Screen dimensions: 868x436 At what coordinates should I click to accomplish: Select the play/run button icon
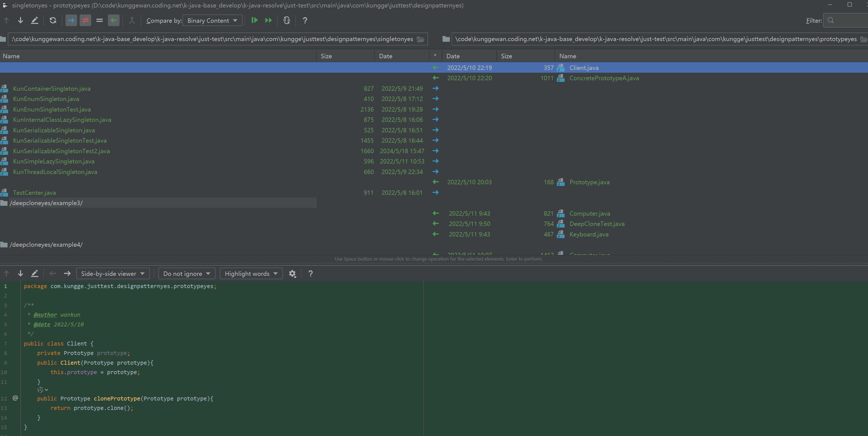pyautogui.click(x=254, y=21)
